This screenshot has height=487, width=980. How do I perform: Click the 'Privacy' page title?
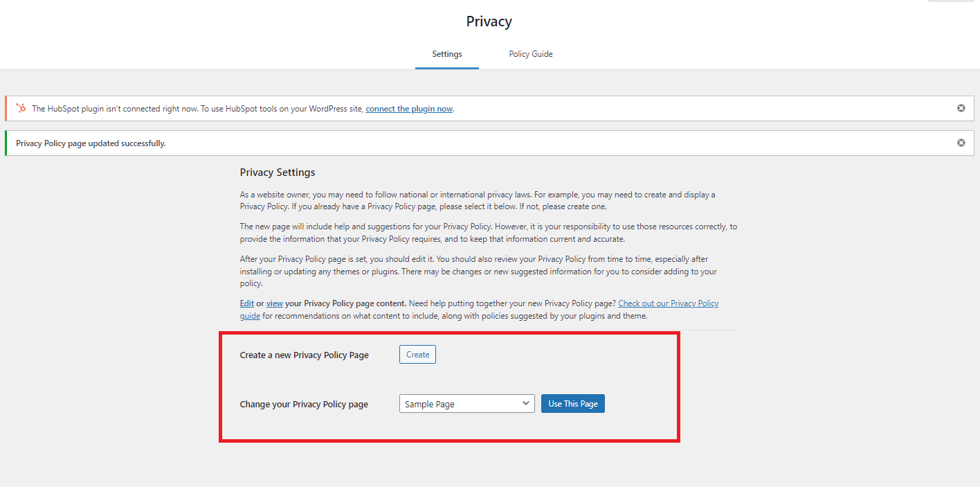[489, 21]
